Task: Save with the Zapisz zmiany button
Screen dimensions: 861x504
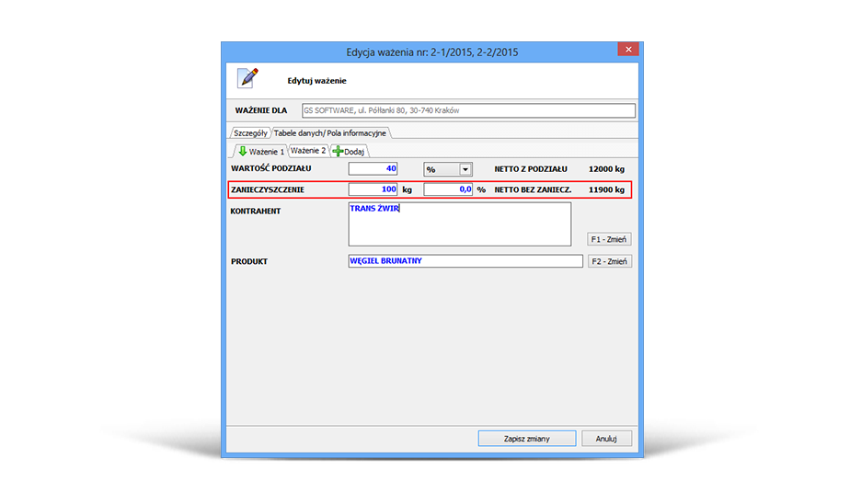Action: pos(526,439)
